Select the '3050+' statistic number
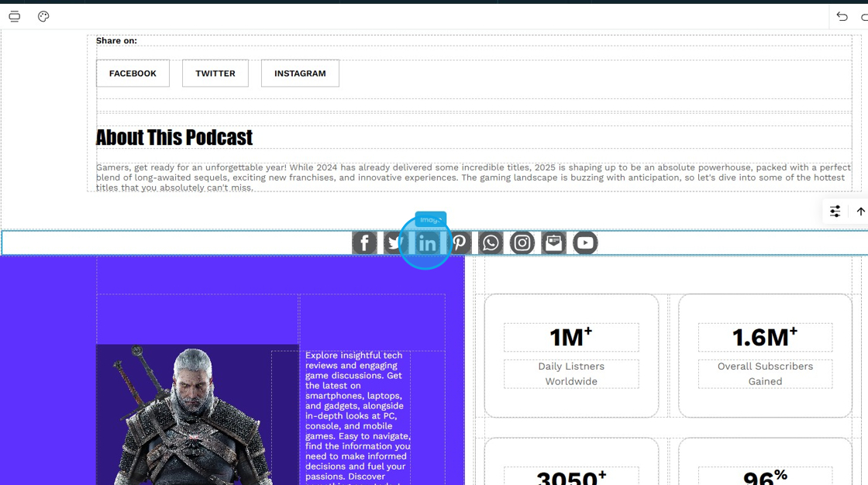Viewport: 868px width, 485px height. [570, 477]
